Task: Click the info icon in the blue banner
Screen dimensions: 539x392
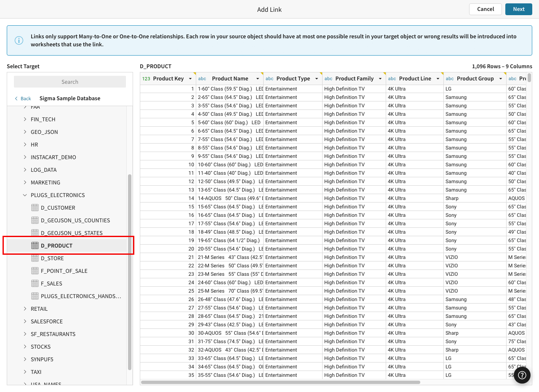Action: click(19, 40)
